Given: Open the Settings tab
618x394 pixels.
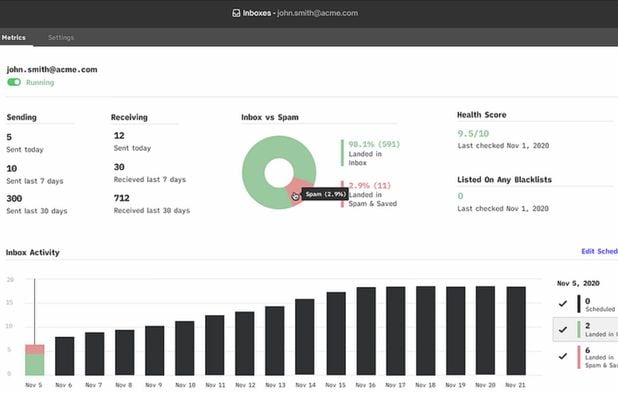Looking at the screenshot, I should coord(61,37).
